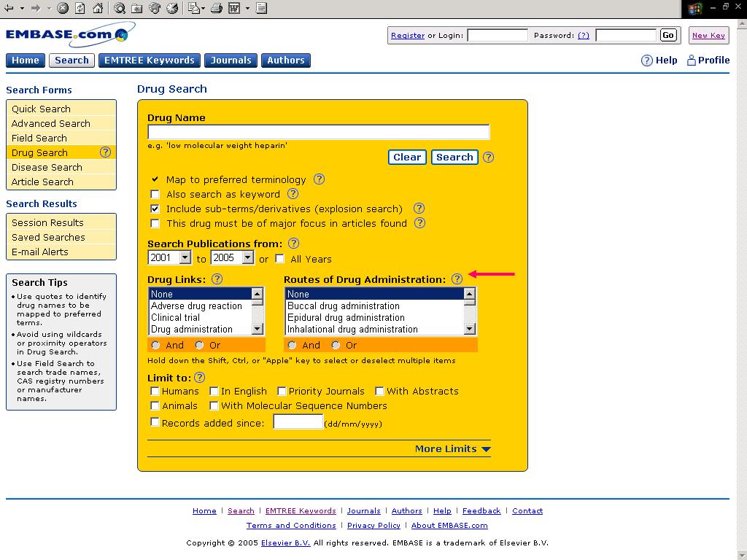Screen dimensions: 747x560
Task: Check Priority Journals limit
Action: pos(282,391)
